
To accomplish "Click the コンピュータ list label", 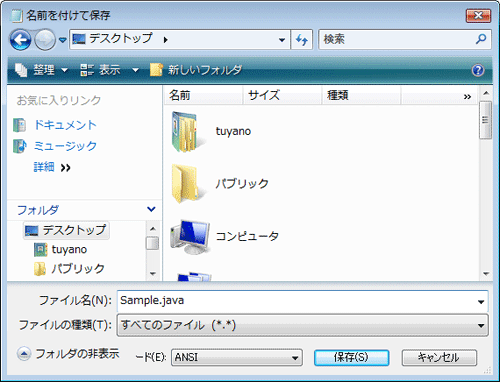I will (247, 236).
